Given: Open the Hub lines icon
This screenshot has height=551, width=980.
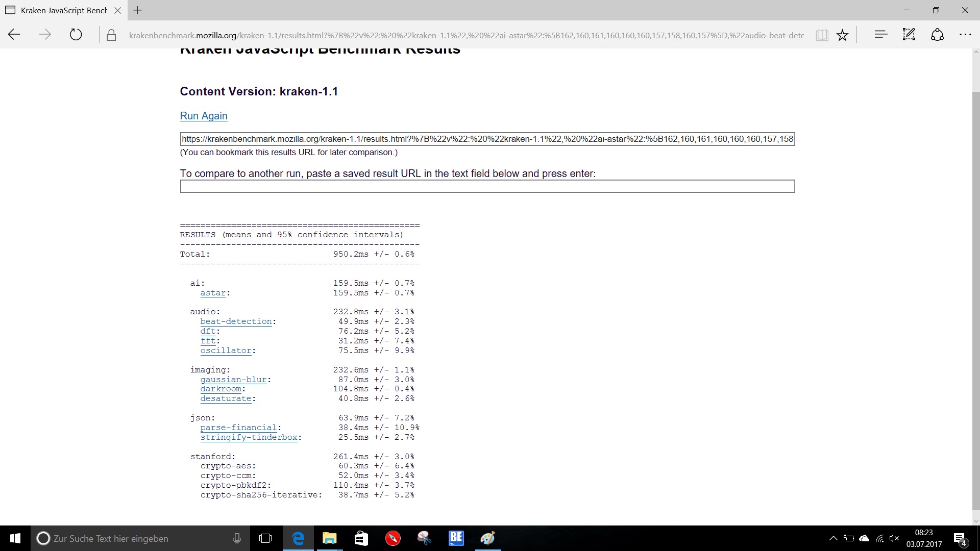Looking at the screenshot, I should point(880,35).
